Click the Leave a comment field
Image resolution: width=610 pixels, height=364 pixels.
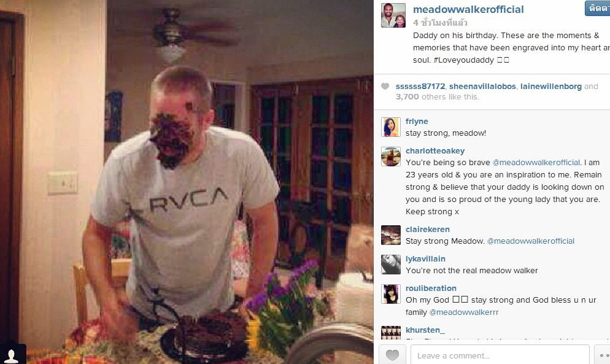[x=500, y=355]
